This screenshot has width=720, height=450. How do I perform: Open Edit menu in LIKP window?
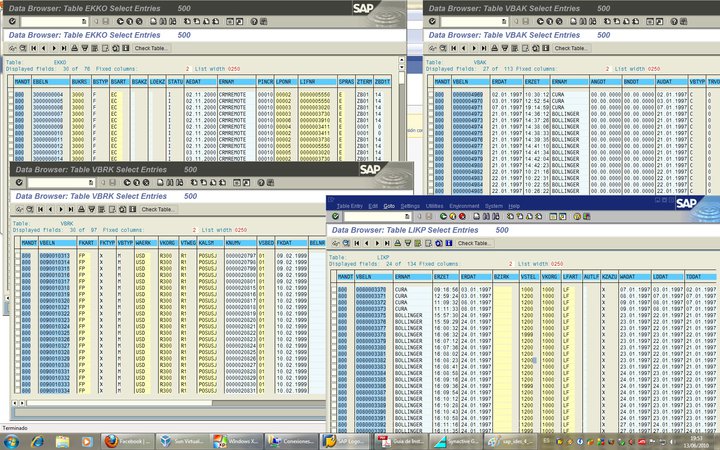coord(373,206)
